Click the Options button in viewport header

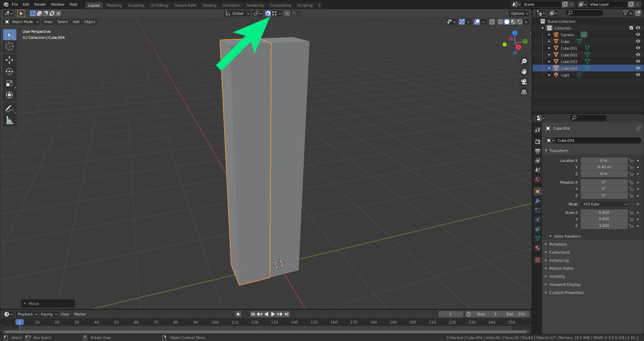(519, 13)
